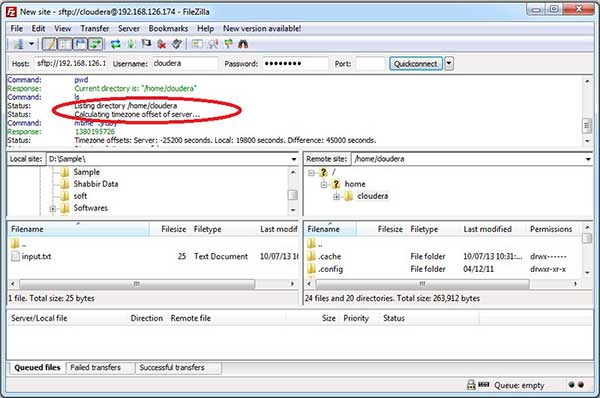The width and height of the screenshot is (600, 398).
Task: Click the New version available! menu
Action: click(262, 29)
